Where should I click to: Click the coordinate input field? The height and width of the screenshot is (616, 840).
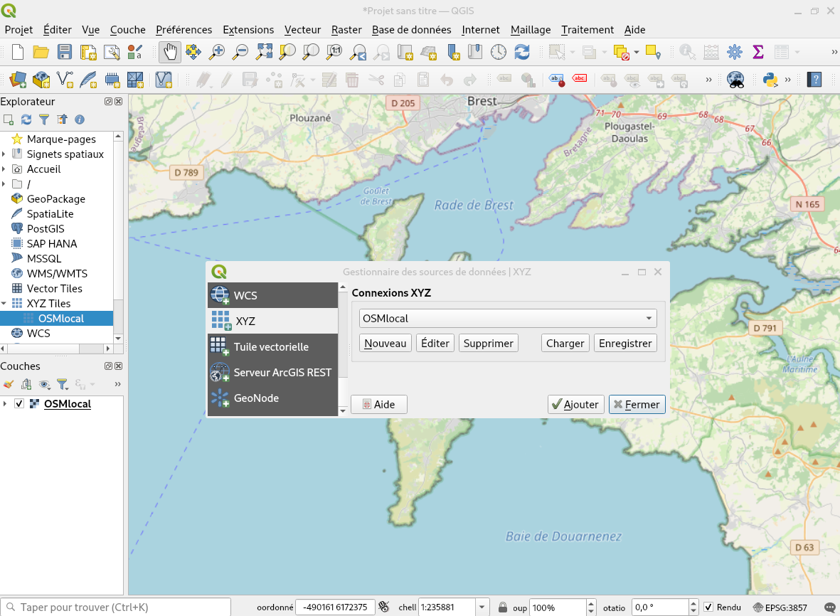335,607
